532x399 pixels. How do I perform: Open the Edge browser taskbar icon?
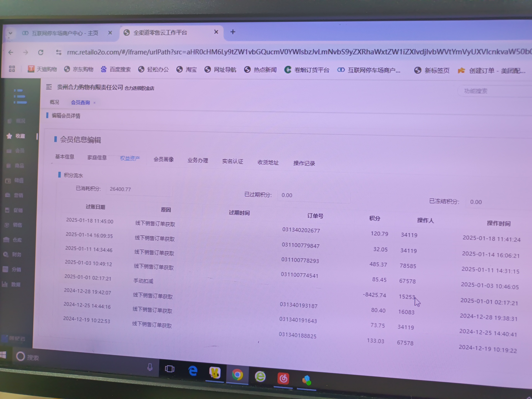tap(193, 371)
